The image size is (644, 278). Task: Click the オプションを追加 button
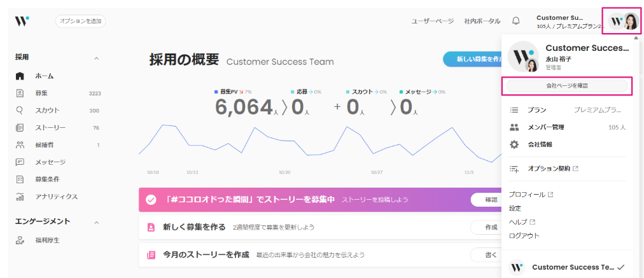click(x=80, y=21)
